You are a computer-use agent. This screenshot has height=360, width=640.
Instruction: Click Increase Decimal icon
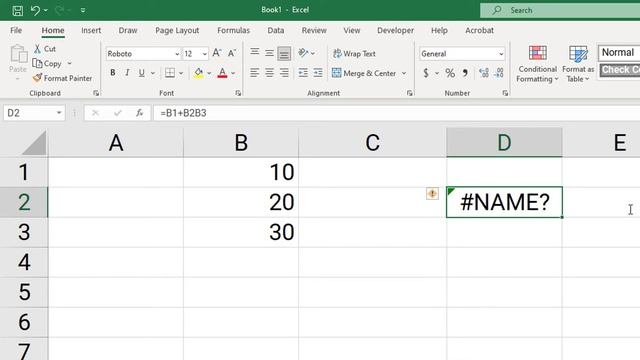point(484,73)
